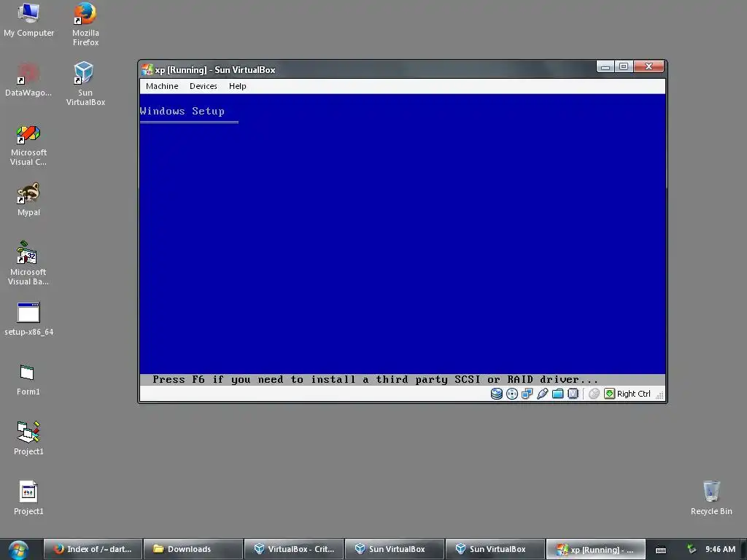747x560 pixels.
Task: Click the xp [Running] taskbar button
Action: click(x=595, y=549)
